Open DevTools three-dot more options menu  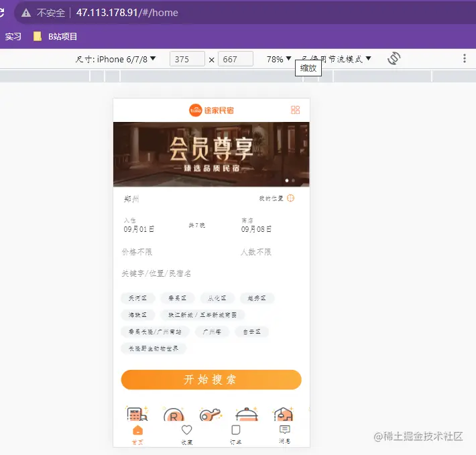click(x=464, y=58)
